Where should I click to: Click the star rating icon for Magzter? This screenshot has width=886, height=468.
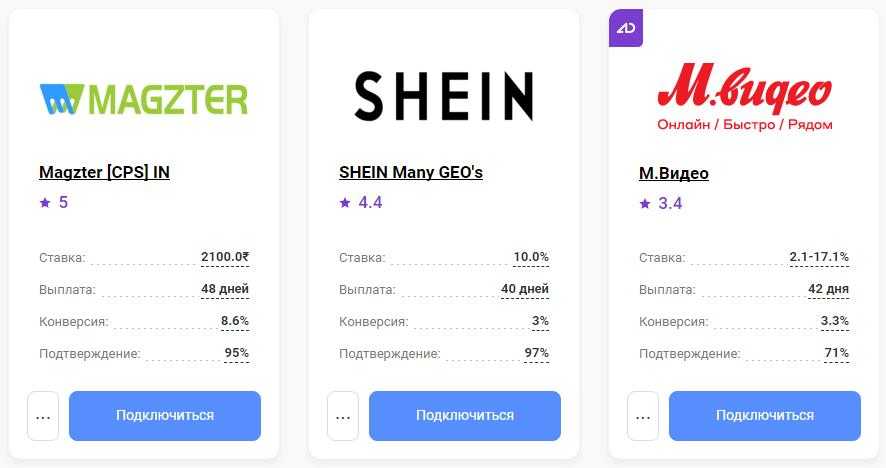45,202
